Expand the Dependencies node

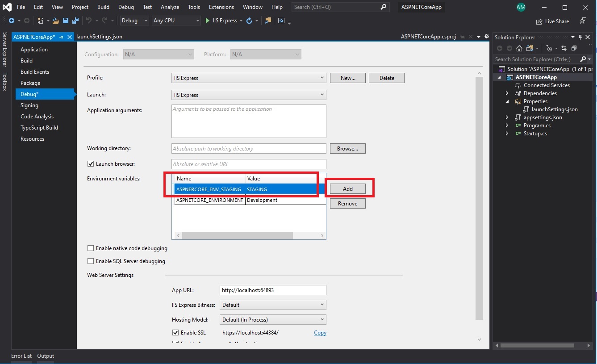point(507,93)
